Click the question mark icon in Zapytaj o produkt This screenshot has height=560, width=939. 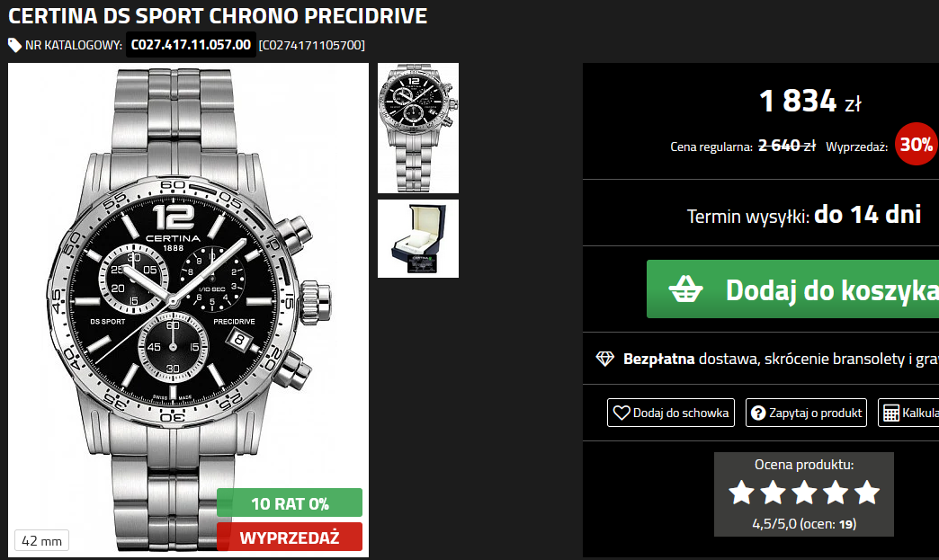pyautogui.click(x=758, y=413)
